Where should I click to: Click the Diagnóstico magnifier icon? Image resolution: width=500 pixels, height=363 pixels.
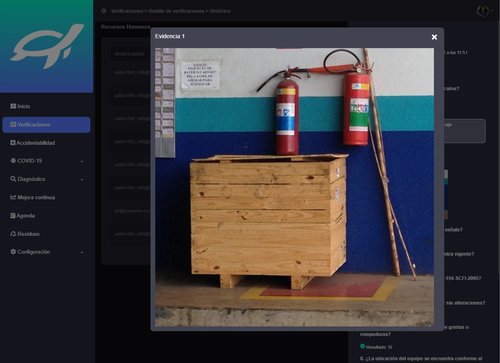[x=13, y=179]
